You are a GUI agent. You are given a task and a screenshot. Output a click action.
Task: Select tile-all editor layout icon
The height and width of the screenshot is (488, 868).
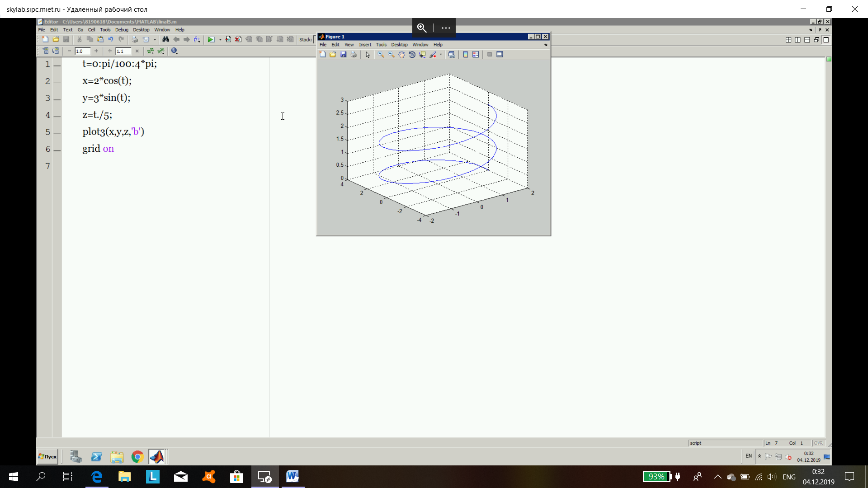pyautogui.click(x=788, y=40)
